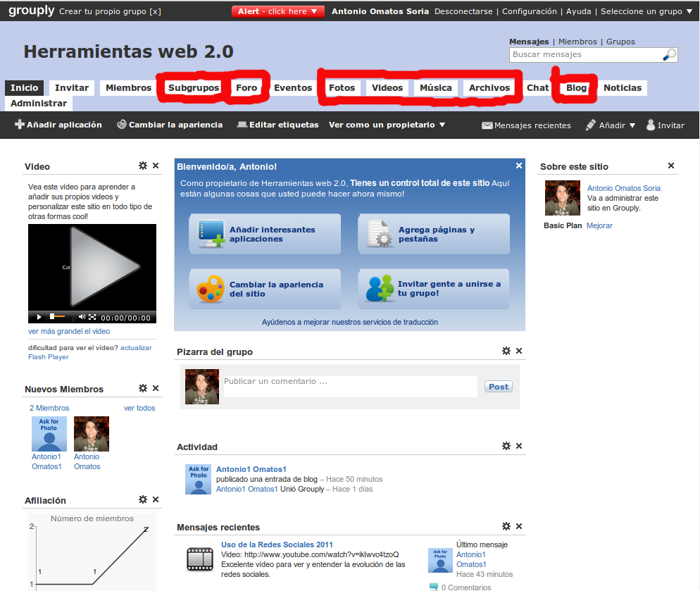Click the Añadir pencil icon
This screenshot has width=700, height=591.
(591, 125)
